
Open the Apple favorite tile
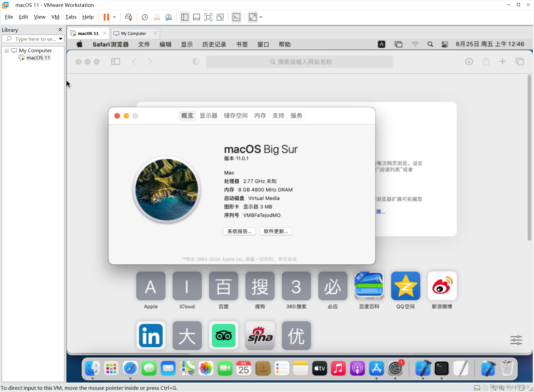pos(151,286)
